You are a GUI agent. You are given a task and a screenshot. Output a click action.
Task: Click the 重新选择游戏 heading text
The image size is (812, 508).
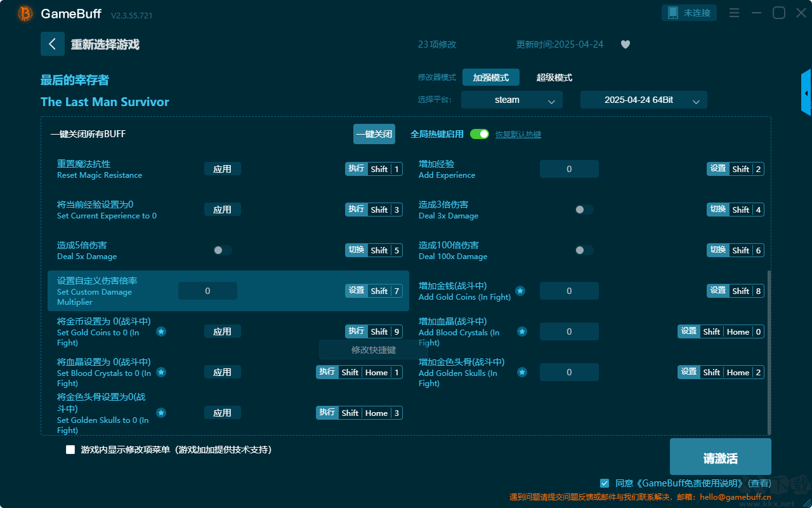point(105,44)
